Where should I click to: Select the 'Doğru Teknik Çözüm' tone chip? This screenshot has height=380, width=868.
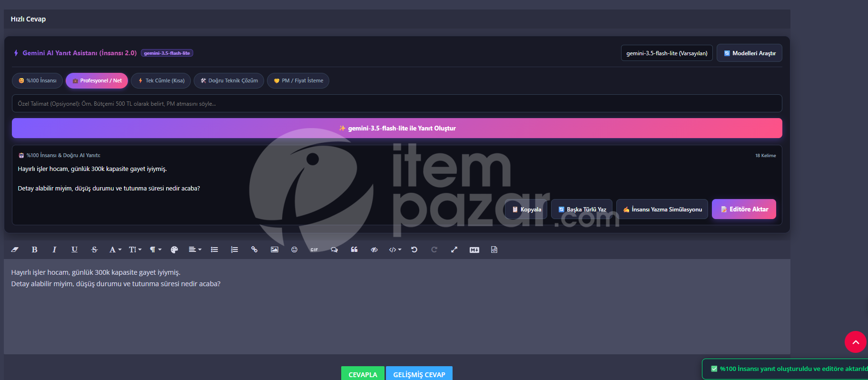coord(229,80)
